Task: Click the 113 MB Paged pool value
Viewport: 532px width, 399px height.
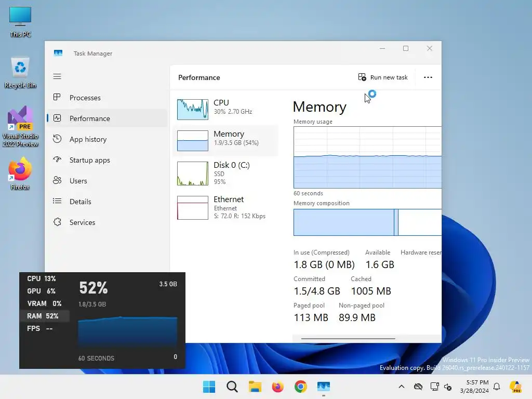Action: [311, 317]
